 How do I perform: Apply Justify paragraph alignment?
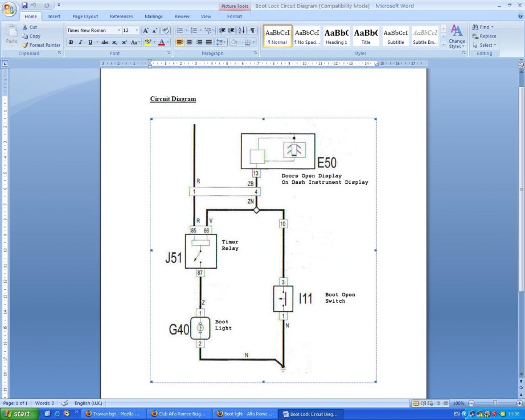[209, 42]
